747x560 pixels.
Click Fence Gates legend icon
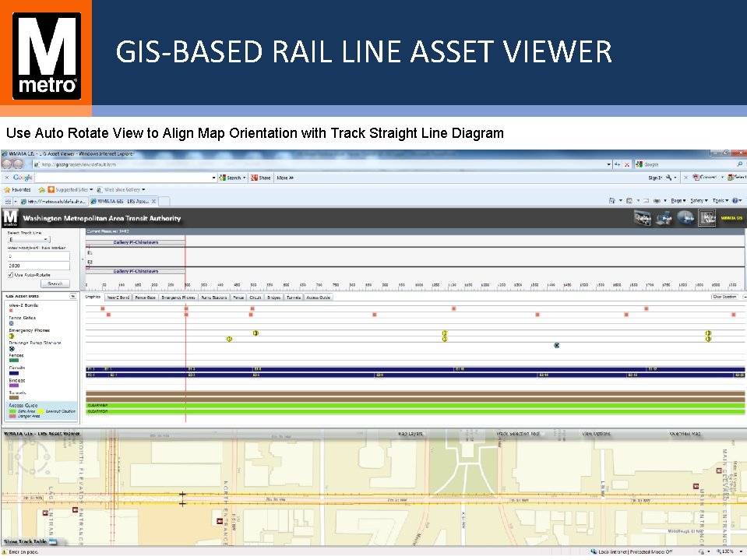coord(12,323)
